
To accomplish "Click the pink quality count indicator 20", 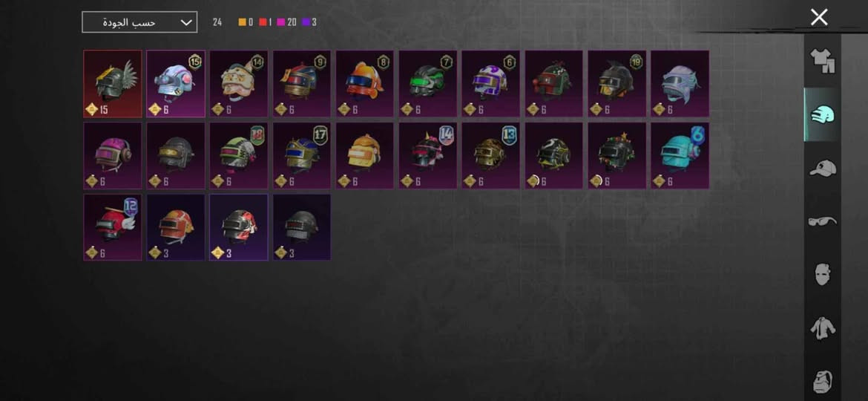I will 287,23.
